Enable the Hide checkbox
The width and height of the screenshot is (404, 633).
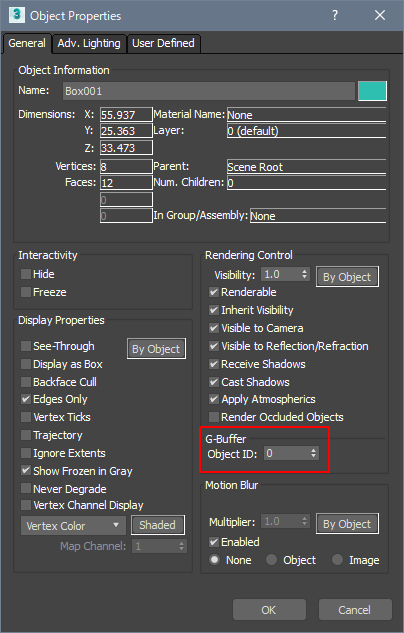26,274
